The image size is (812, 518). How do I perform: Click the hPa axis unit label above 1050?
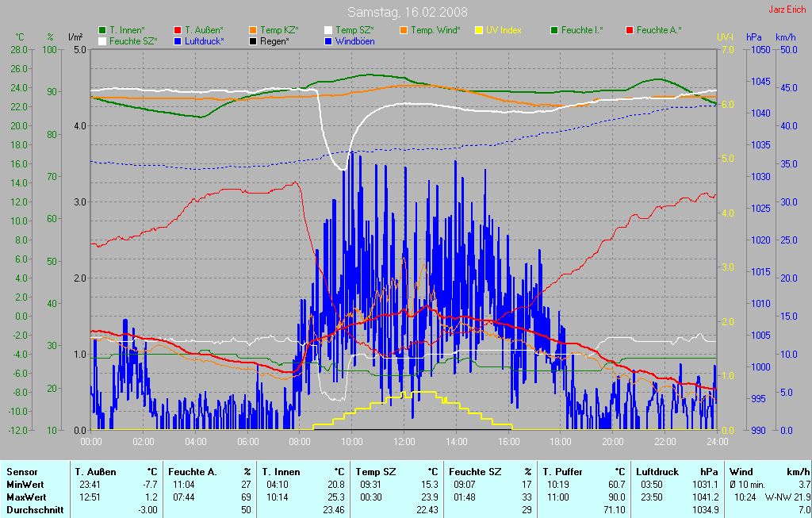tap(753, 37)
